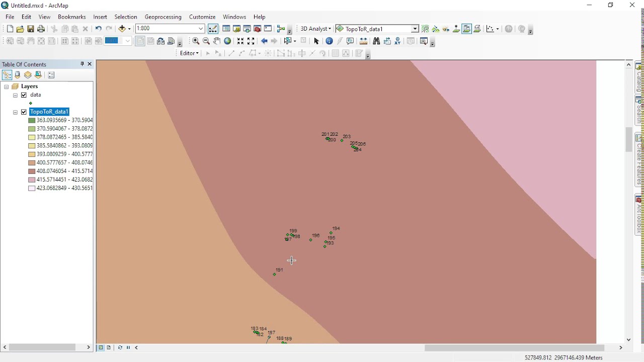
Task: Open the Customize menu
Action: [x=202, y=17]
